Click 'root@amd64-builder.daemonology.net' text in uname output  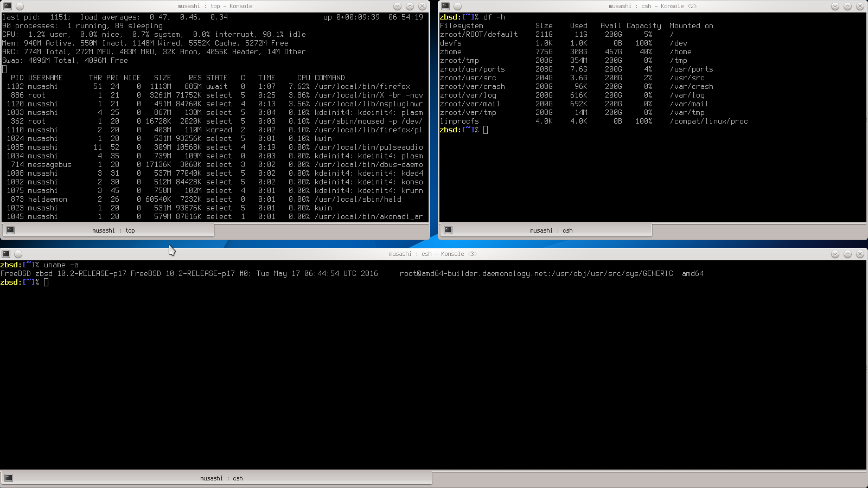coord(474,273)
